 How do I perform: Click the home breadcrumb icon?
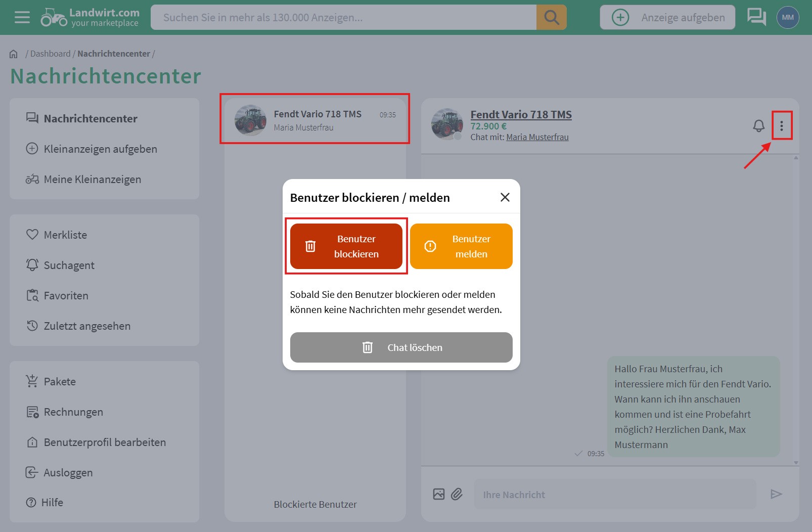[x=14, y=54]
